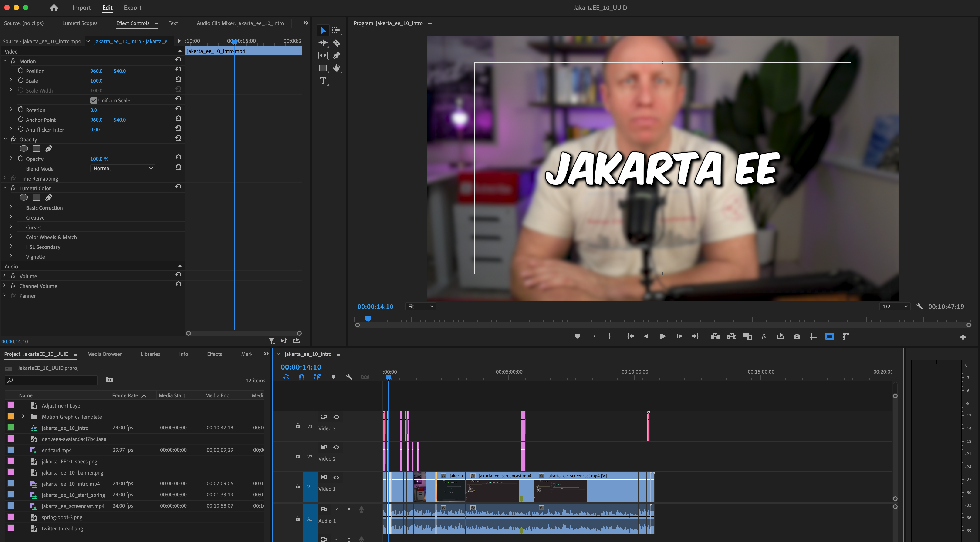The image size is (980, 542).
Task: Switch to the Media Browser tab
Action: pyautogui.click(x=104, y=354)
